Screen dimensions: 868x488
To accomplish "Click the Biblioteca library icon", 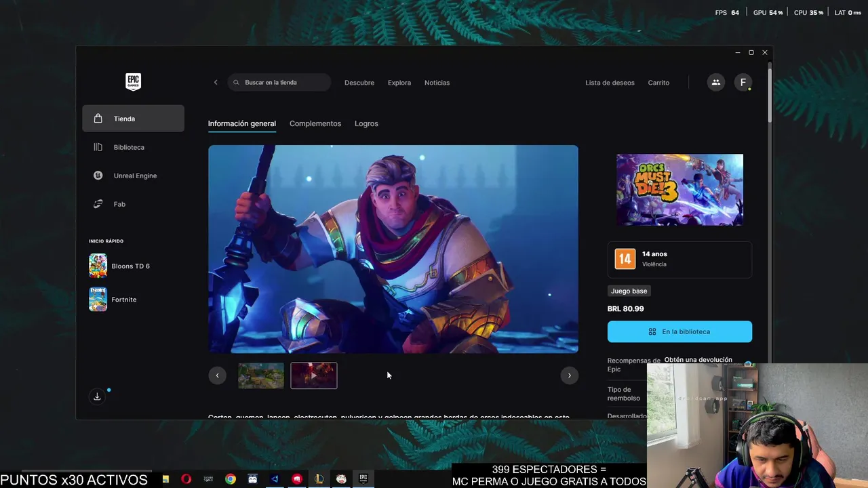I will tap(98, 147).
